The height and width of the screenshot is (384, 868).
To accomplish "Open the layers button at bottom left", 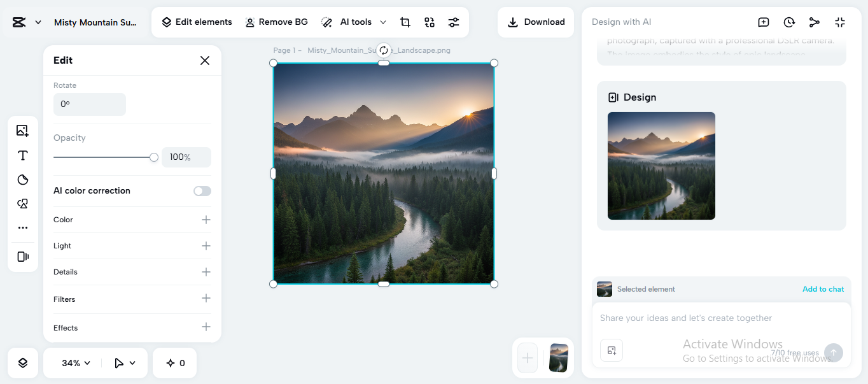I will [23, 363].
